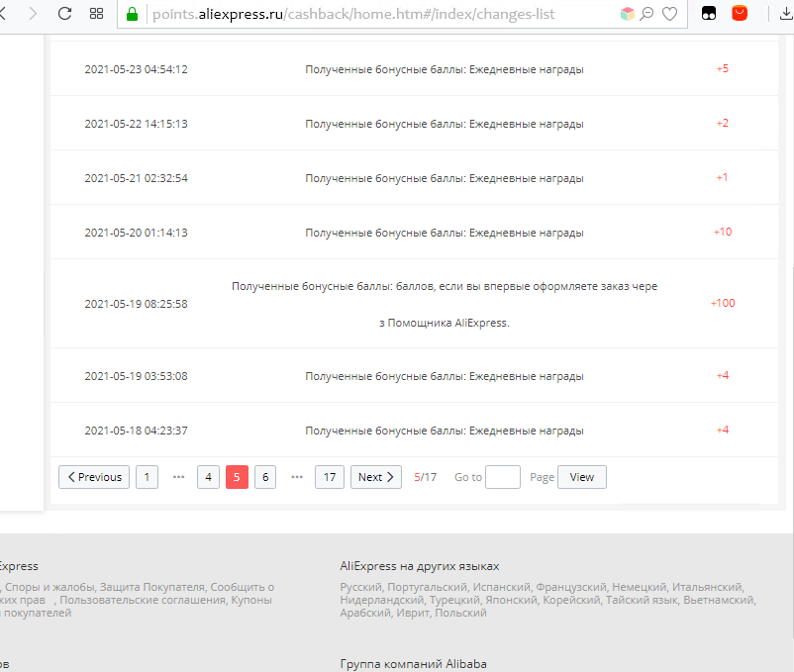Open Корейский language link
This screenshot has height=672, width=794.
click(x=572, y=600)
